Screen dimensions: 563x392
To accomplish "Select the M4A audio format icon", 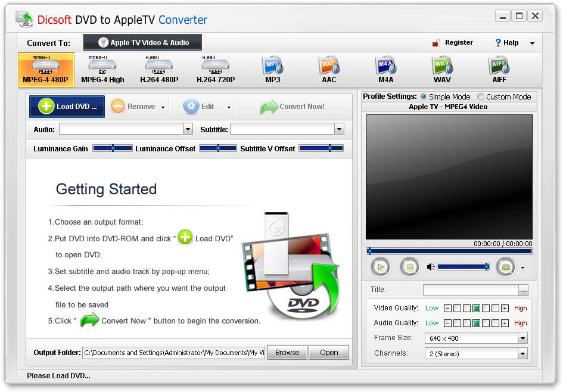I will click(x=386, y=70).
